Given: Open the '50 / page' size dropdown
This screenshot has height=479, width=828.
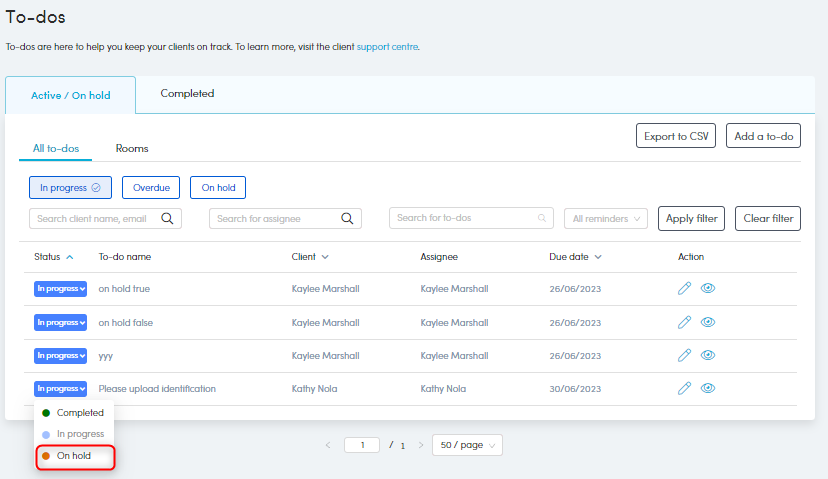Looking at the screenshot, I should point(467,445).
